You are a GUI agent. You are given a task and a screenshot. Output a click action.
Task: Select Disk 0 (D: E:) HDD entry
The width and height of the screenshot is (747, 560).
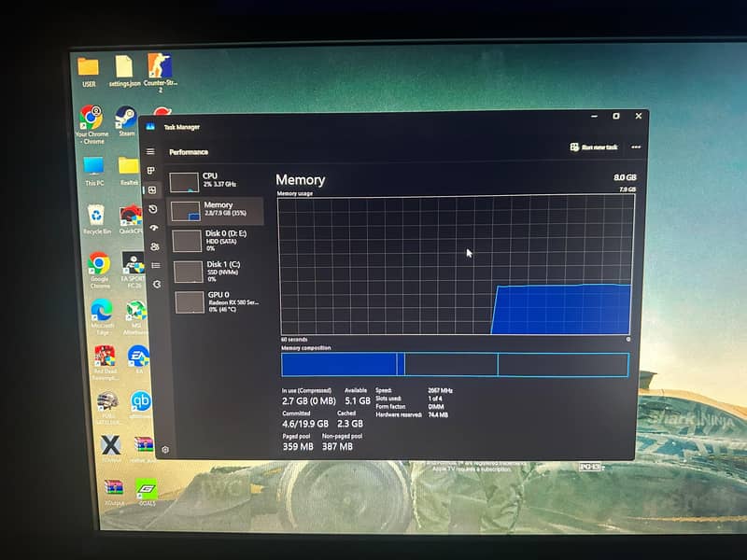(x=218, y=241)
